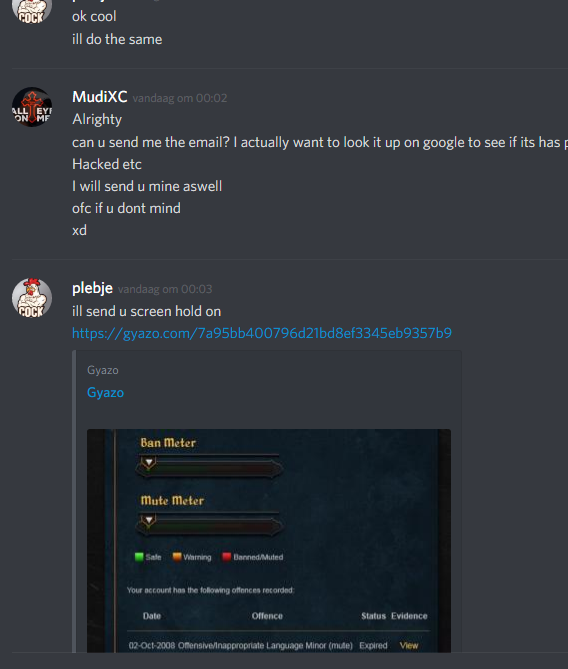Click the grey Gyazo provider label
Image resolution: width=568 pixels, height=669 pixels.
pos(103,370)
